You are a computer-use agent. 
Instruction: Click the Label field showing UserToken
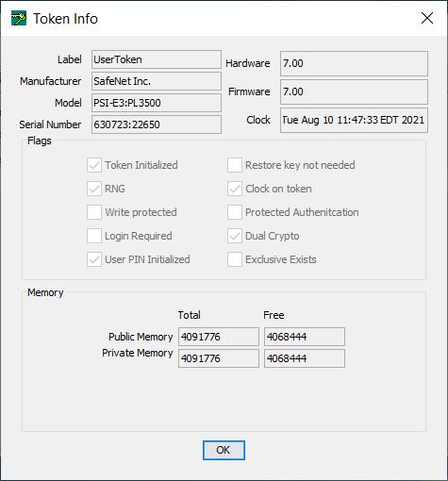(157, 59)
